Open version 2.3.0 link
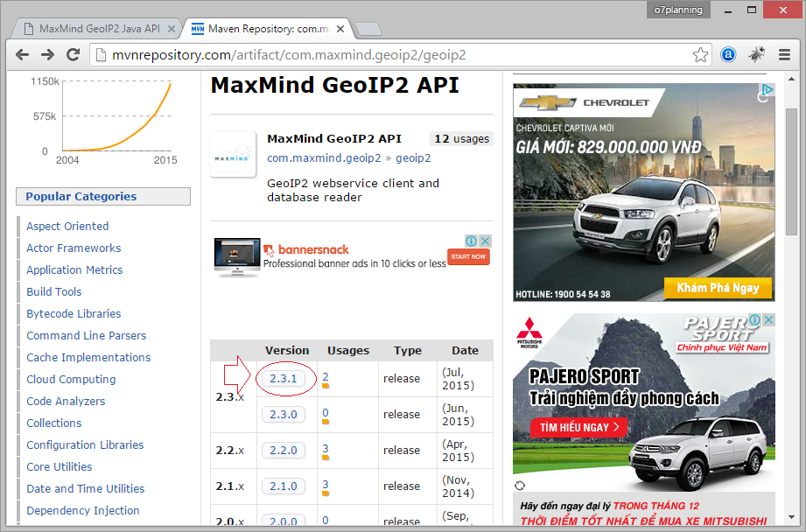Image resolution: width=806 pixels, height=532 pixels. (284, 415)
